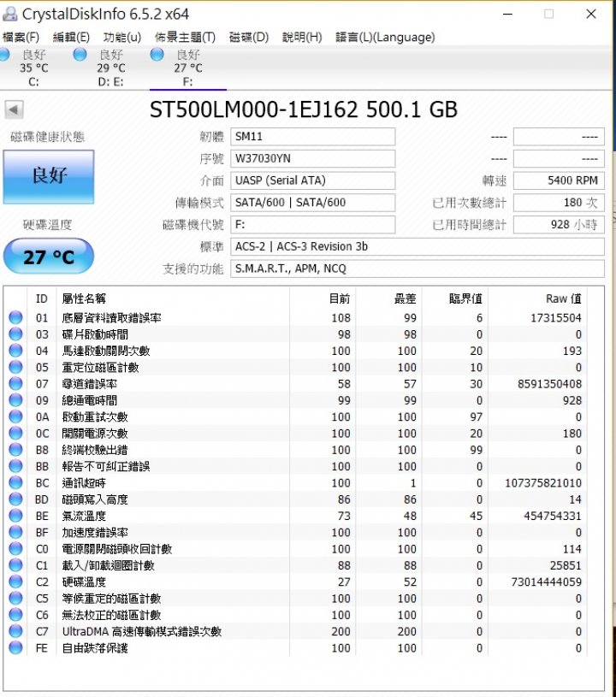Screen dimensions: 616x697
Task: Select the 自由跌落保護 attribute name
Action: 95,647
